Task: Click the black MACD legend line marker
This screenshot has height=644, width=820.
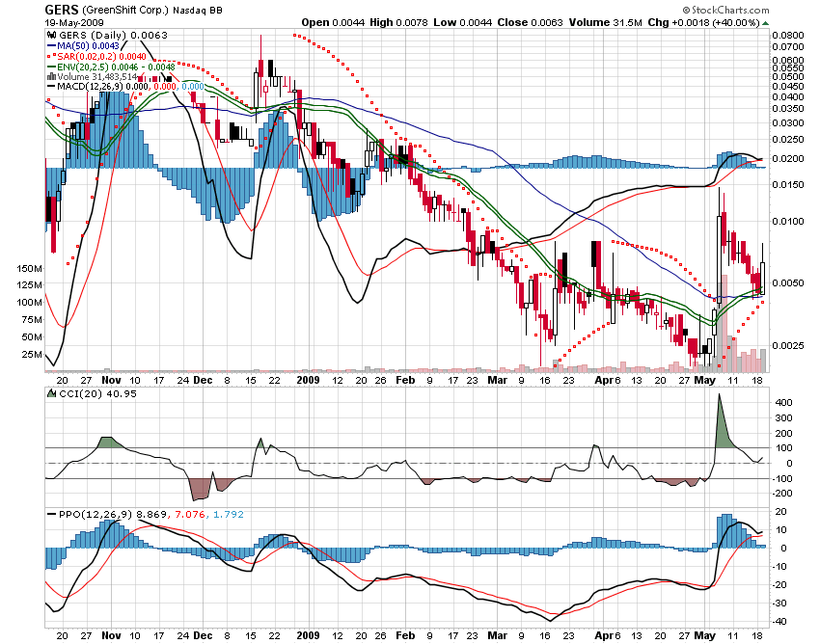Action: tap(52, 86)
